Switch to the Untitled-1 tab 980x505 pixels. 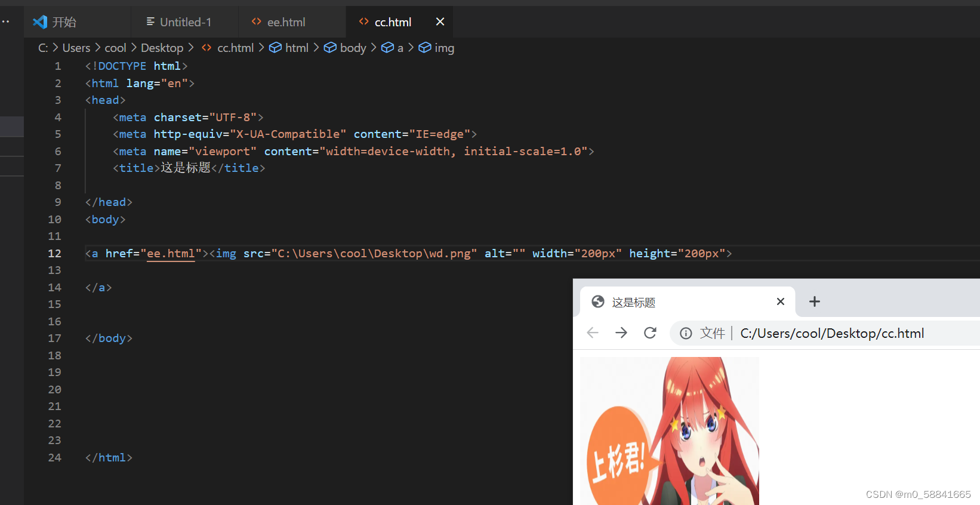pyautogui.click(x=184, y=22)
